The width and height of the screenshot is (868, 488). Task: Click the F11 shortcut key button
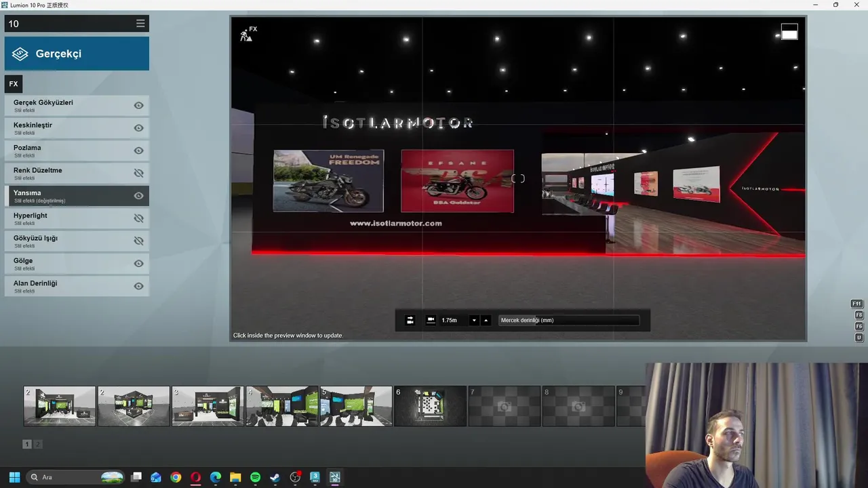pyautogui.click(x=857, y=304)
